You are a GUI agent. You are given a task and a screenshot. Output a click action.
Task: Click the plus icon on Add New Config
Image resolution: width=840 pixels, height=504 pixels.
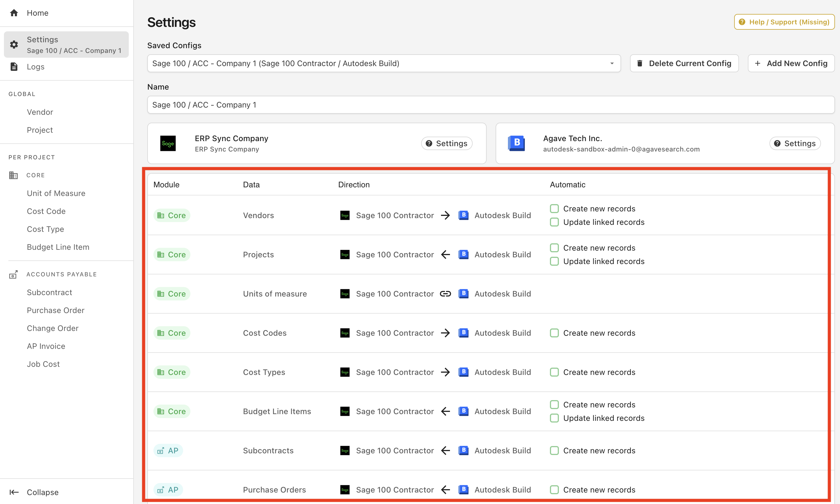(757, 63)
